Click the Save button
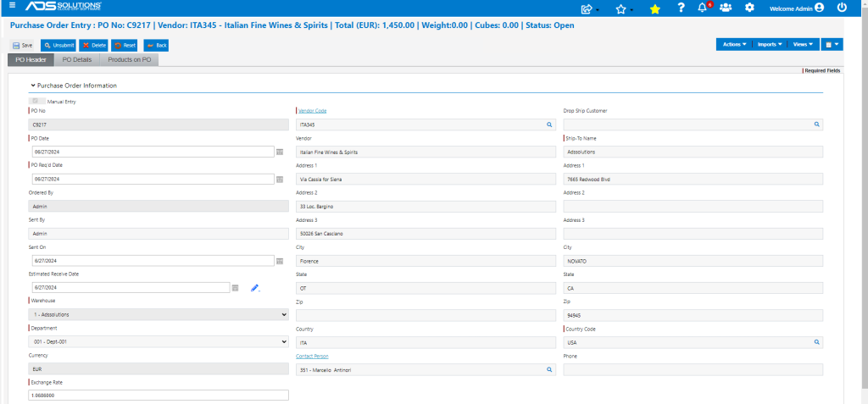The height and width of the screenshot is (404, 868). [x=23, y=46]
